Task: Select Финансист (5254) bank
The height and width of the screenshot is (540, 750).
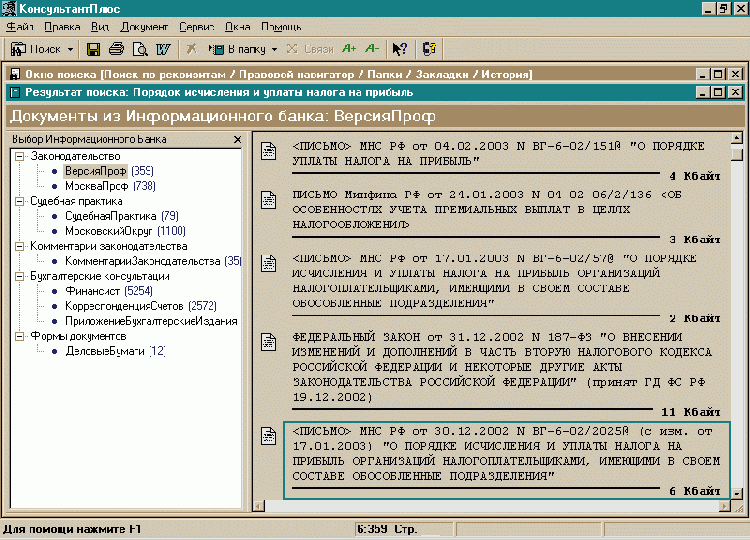Action: click(x=109, y=291)
